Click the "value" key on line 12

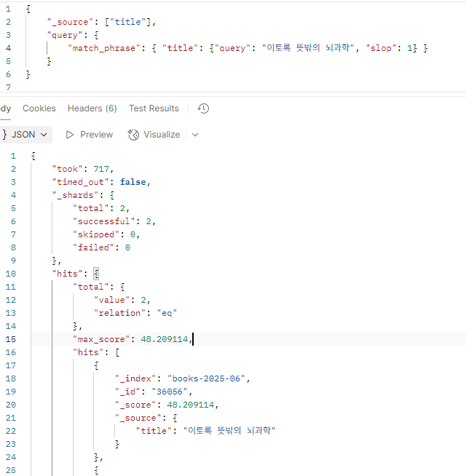point(112,300)
